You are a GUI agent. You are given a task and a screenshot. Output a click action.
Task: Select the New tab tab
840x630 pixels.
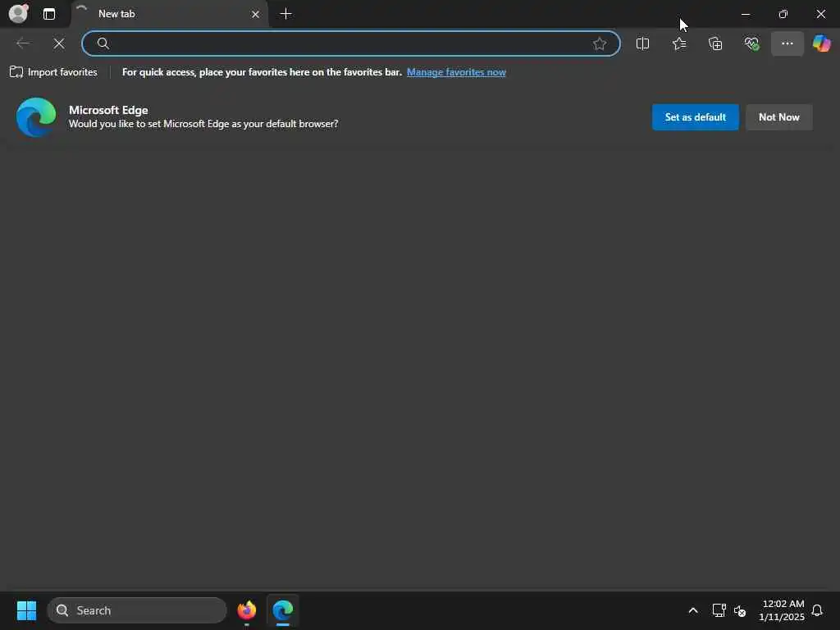click(170, 14)
